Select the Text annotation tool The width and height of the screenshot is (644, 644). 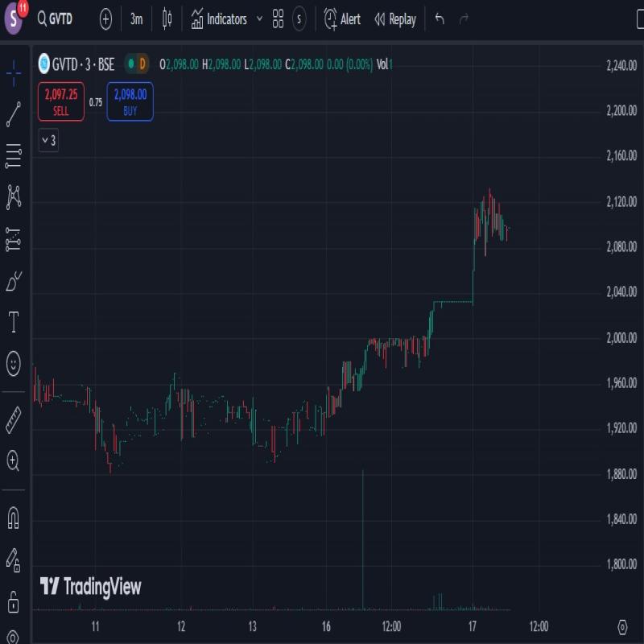pos(14,323)
